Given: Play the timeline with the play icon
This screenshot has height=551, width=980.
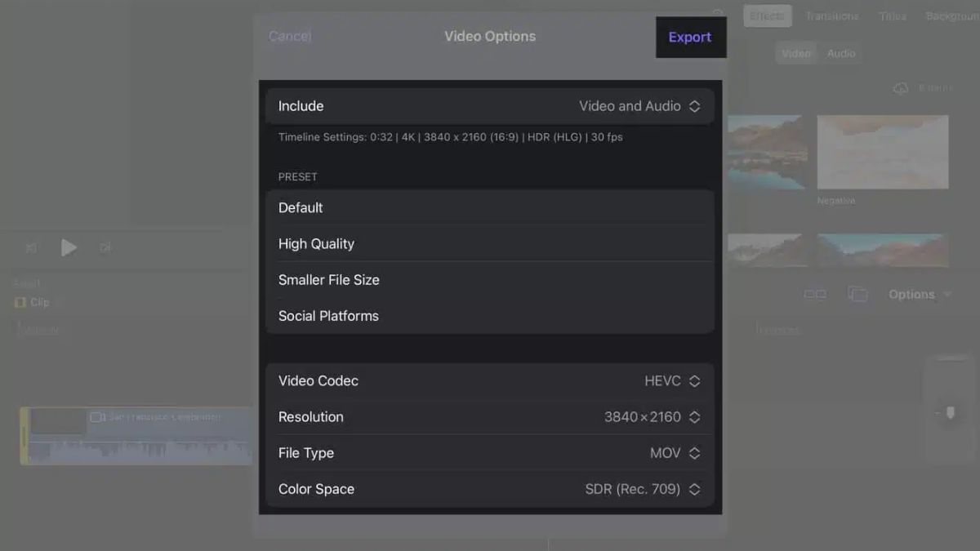Looking at the screenshot, I should pos(69,247).
